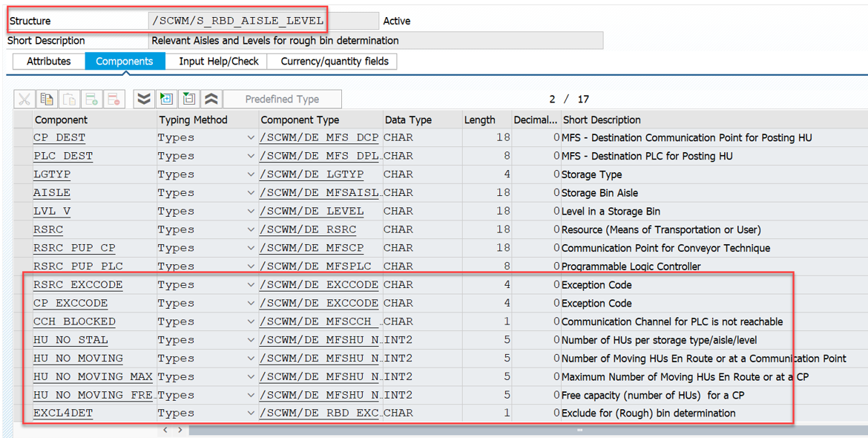Open component type /SCWM/DE_LEVEL
The image size is (868, 438).
click(312, 211)
